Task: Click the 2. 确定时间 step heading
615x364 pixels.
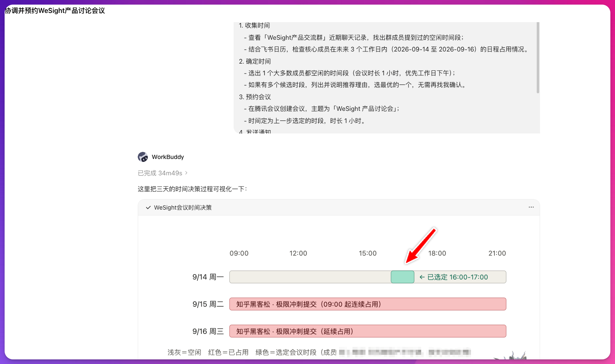Action: click(255, 61)
